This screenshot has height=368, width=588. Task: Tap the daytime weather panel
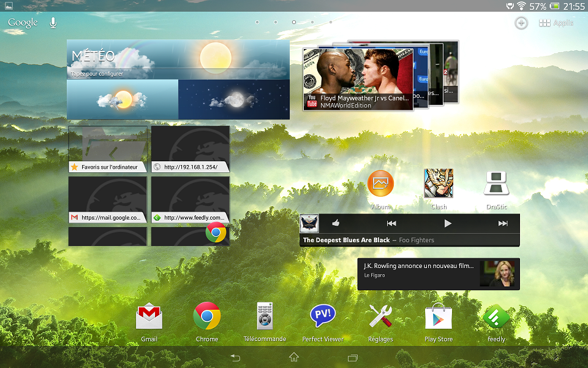click(123, 99)
